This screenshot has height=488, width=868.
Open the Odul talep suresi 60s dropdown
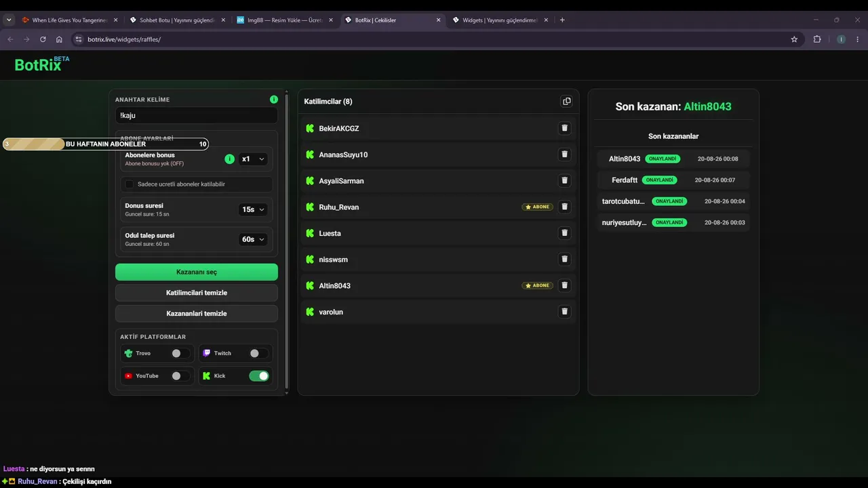(x=253, y=239)
